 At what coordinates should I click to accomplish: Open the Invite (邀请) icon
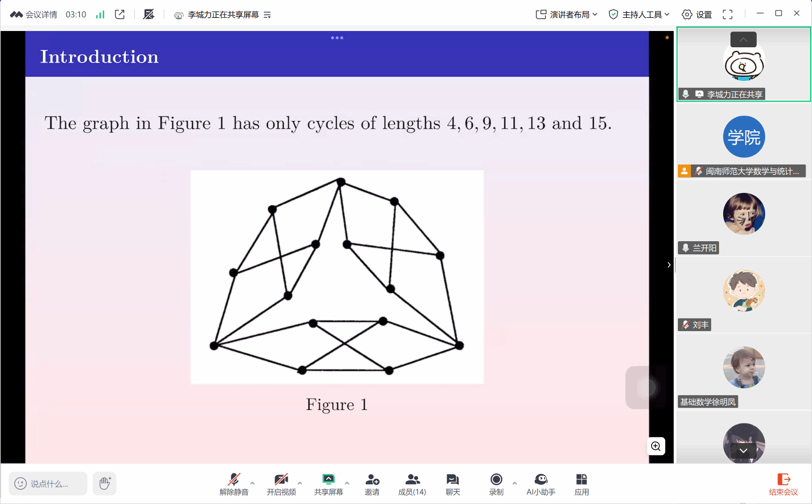point(372,484)
